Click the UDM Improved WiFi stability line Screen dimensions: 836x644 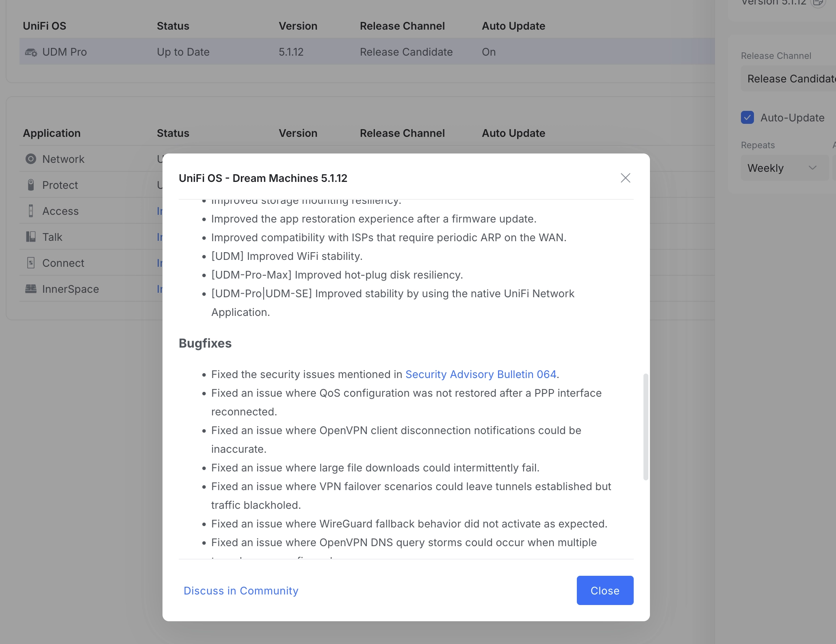coord(287,256)
